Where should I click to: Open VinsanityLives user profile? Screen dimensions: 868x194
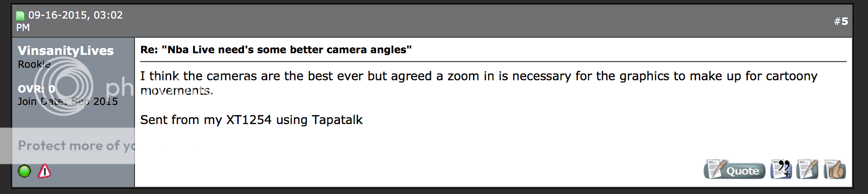66,51
